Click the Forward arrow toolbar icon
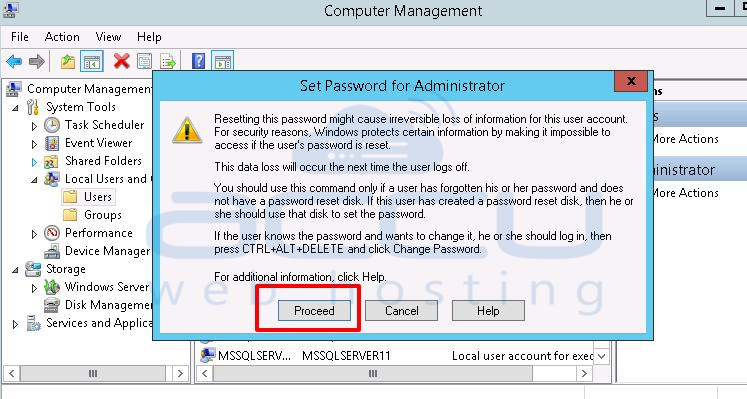This screenshot has width=747, height=399. coord(37,61)
